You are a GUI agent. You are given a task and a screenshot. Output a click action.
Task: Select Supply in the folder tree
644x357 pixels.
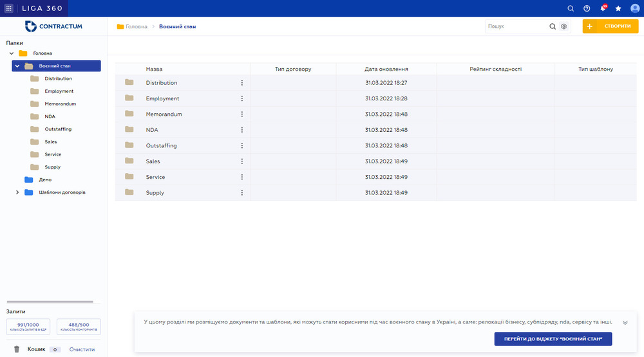click(53, 167)
